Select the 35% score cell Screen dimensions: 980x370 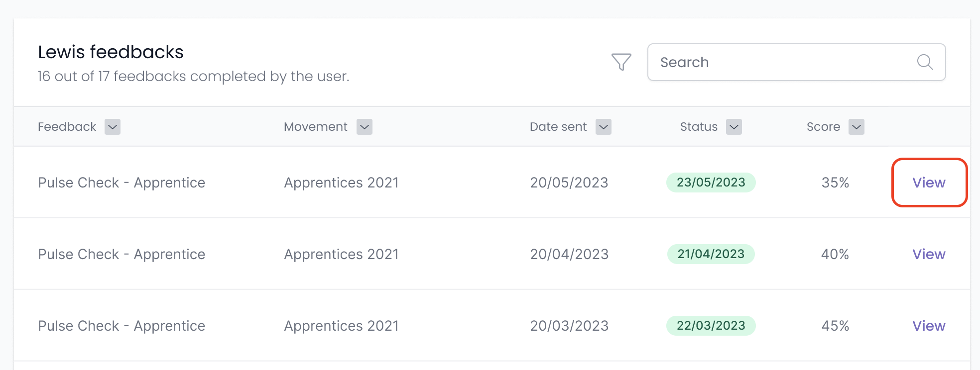point(835,183)
